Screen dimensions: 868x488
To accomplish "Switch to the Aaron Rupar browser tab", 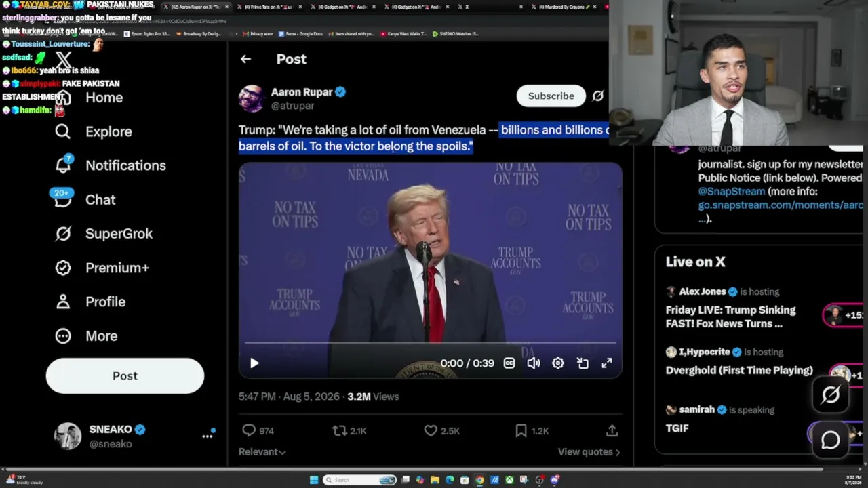I will [x=195, y=7].
